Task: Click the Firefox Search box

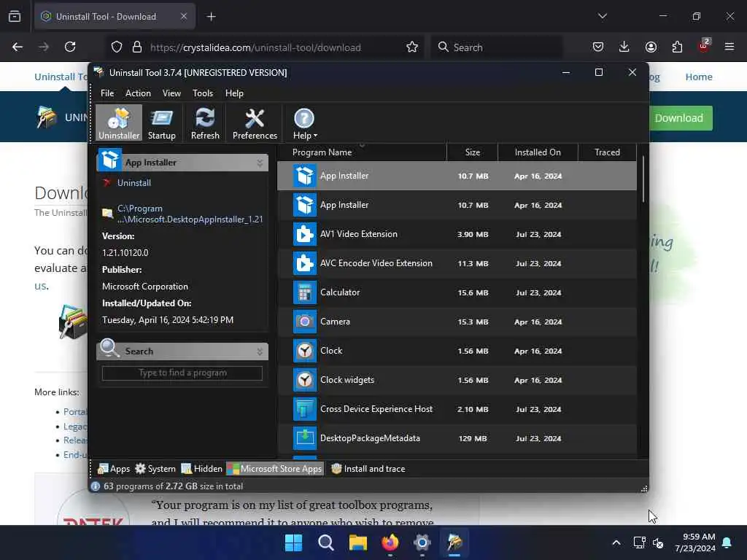Action: tap(497, 47)
